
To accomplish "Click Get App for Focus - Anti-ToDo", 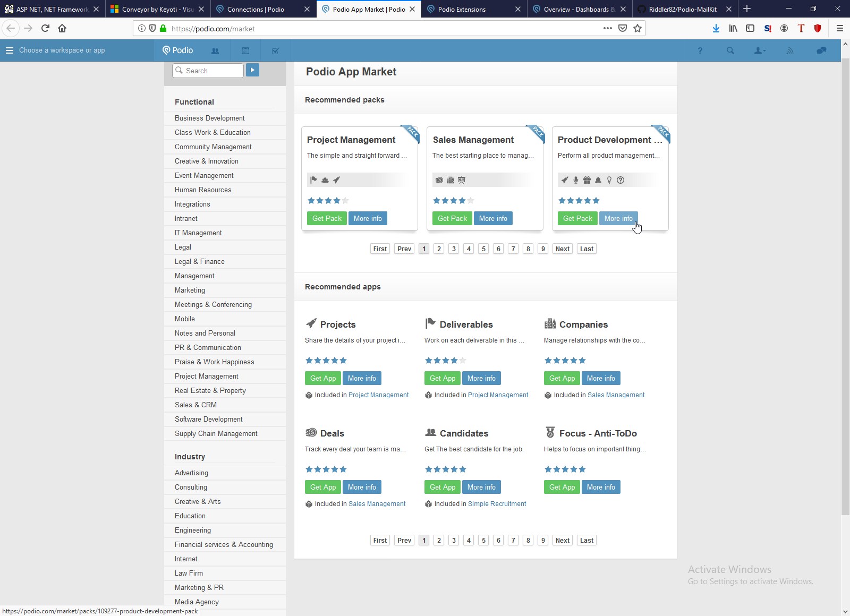I will [x=562, y=487].
